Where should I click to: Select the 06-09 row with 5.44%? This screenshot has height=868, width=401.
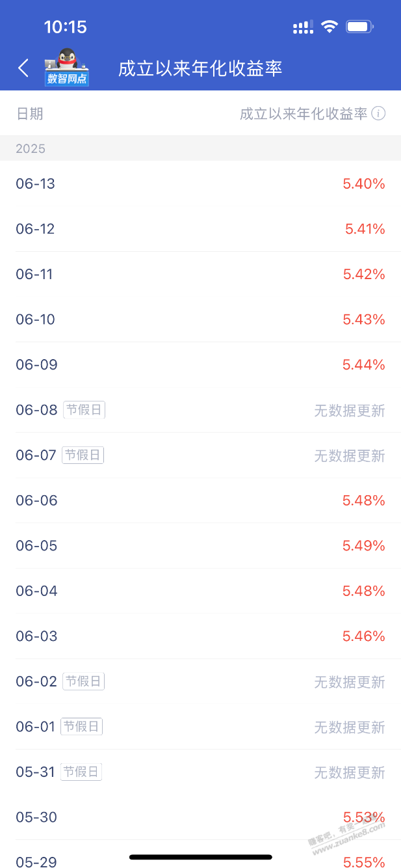(x=200, y=365)
